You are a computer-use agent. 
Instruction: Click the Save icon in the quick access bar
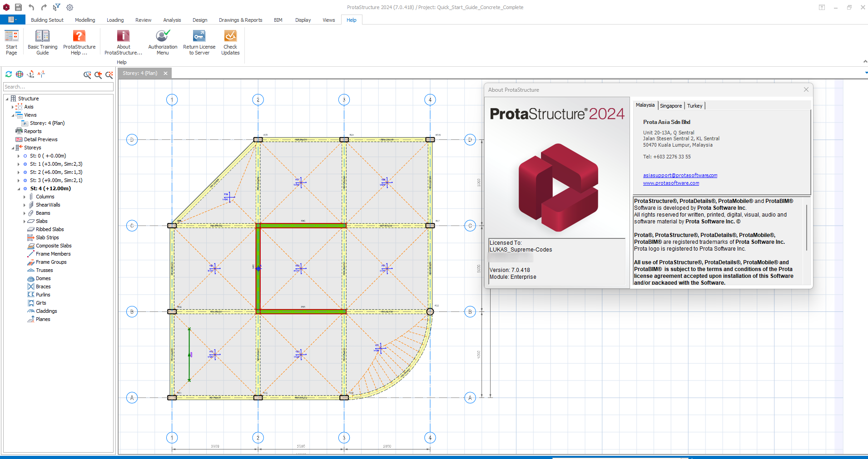[x=18, y=7]
